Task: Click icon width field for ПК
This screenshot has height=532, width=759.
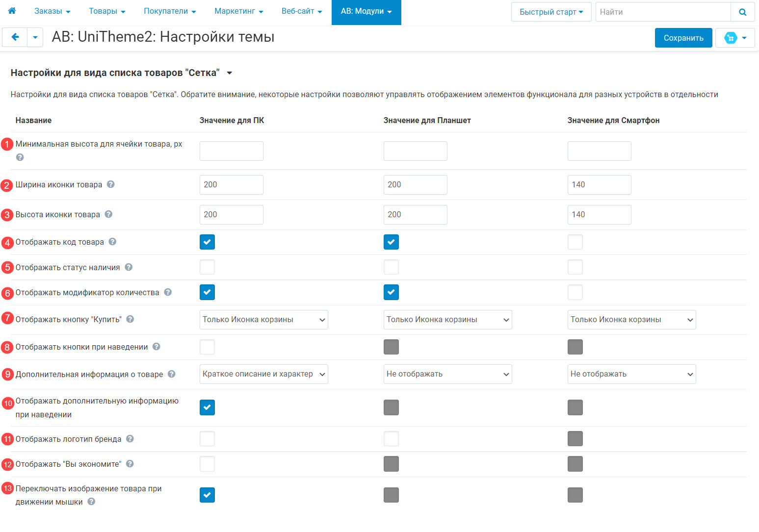Action: 232,185
